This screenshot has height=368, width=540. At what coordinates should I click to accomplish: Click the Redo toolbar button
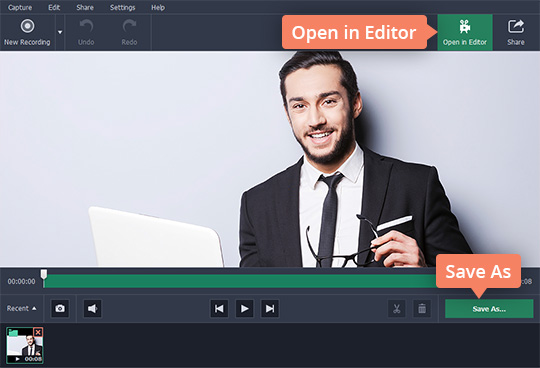coord(129,33)
